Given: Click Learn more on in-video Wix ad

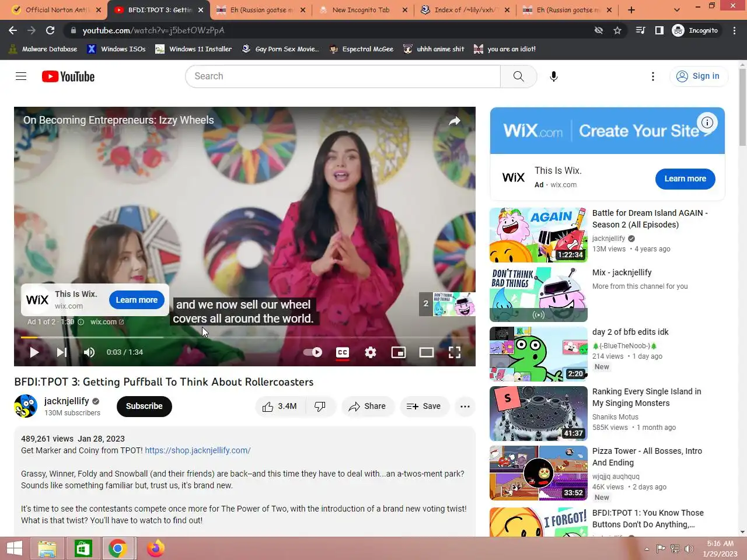Looking at the screenshot, I should pos(137,300).
